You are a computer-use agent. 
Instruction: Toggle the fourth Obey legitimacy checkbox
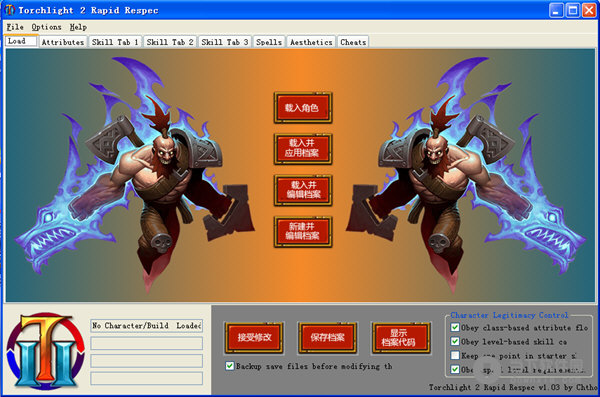coord(455,369)
